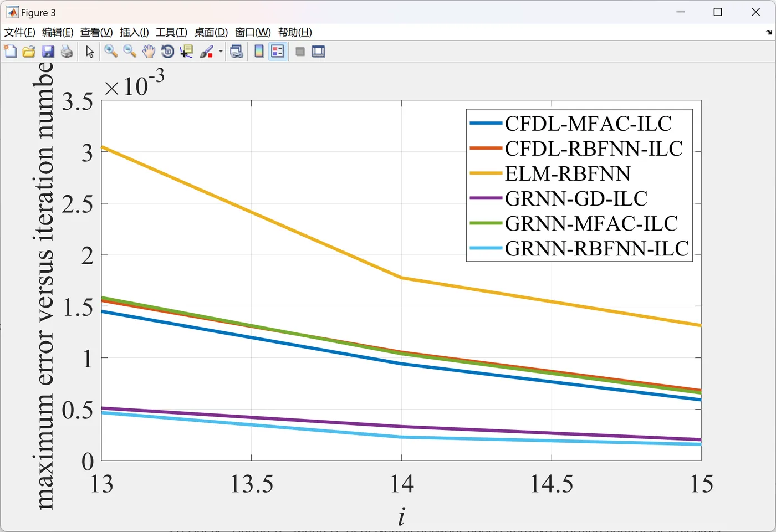Close the Figure 3 window
Screen dimensions: 776x532
755,12
